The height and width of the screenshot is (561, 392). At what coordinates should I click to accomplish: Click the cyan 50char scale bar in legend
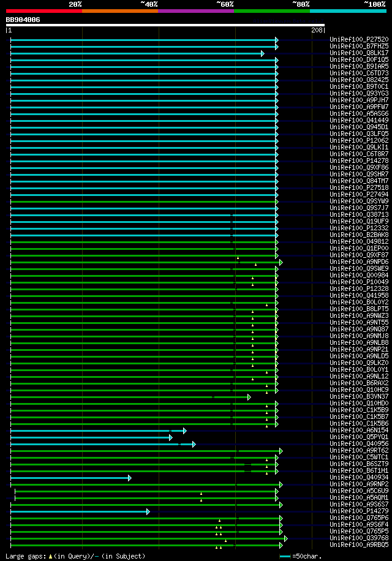[x=285, y=557]
